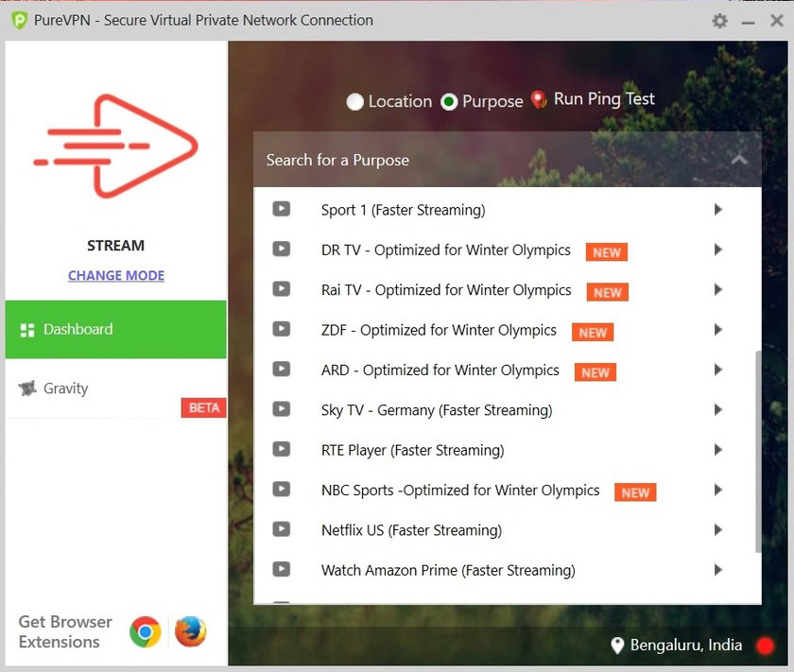This screenshot has width=794, height=672.
Task: Click NEW badge on ARD row
Action: [x=595, y=371]
